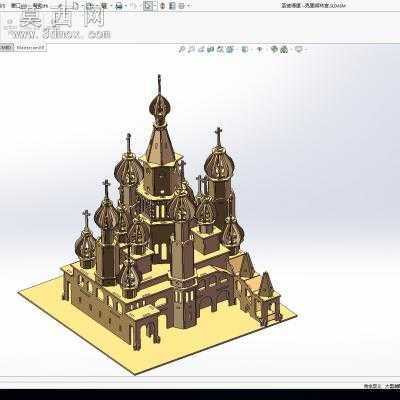
Task: Click Options icon in top toolbar
Action: [x=182, y=6]
